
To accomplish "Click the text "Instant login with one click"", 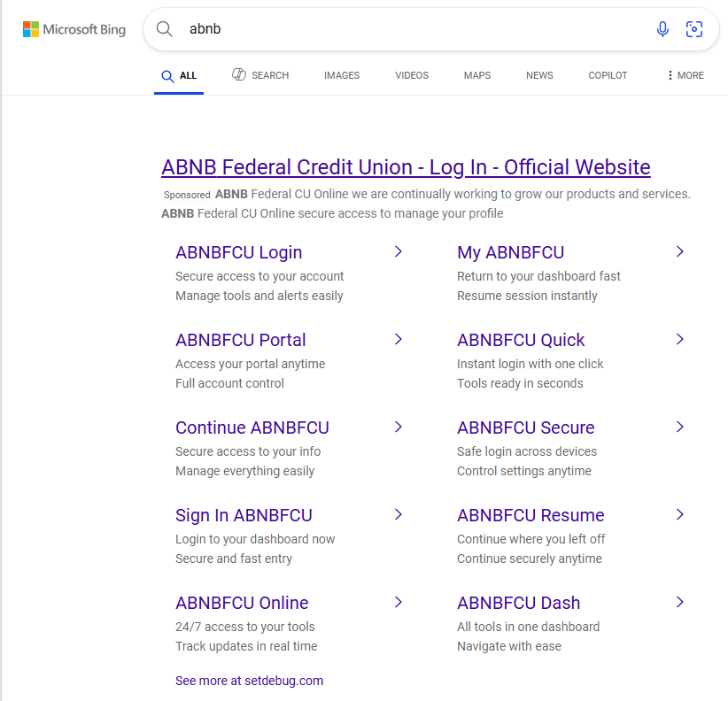I will tap(531, 364).
